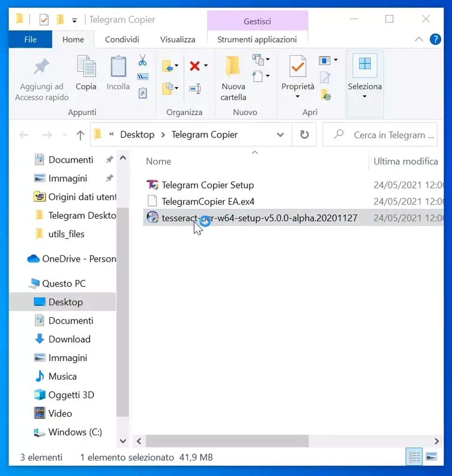Click the Easy access icon
452x476 pixels.
(258, 76)
